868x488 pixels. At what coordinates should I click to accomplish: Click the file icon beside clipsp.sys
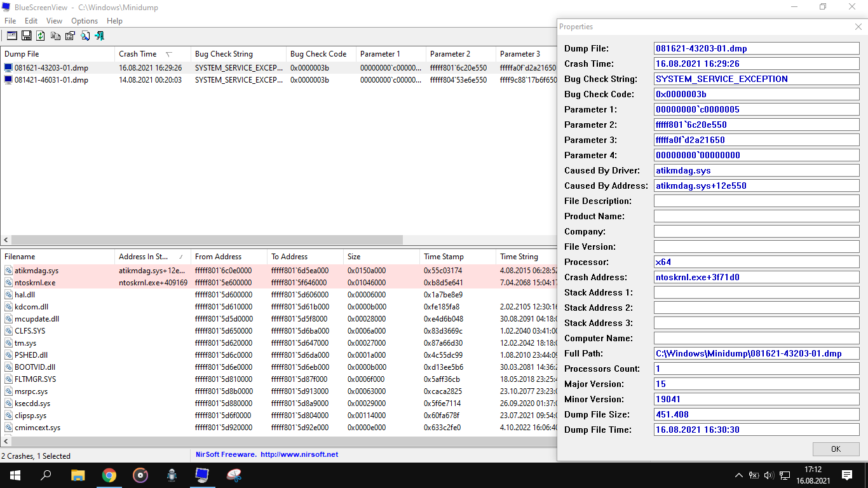coord(8,416)
